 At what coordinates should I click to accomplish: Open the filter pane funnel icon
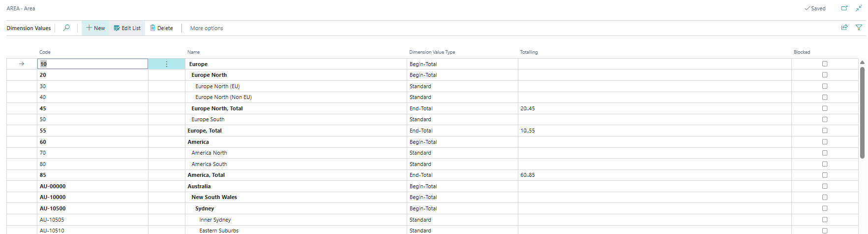coord(859,28)
